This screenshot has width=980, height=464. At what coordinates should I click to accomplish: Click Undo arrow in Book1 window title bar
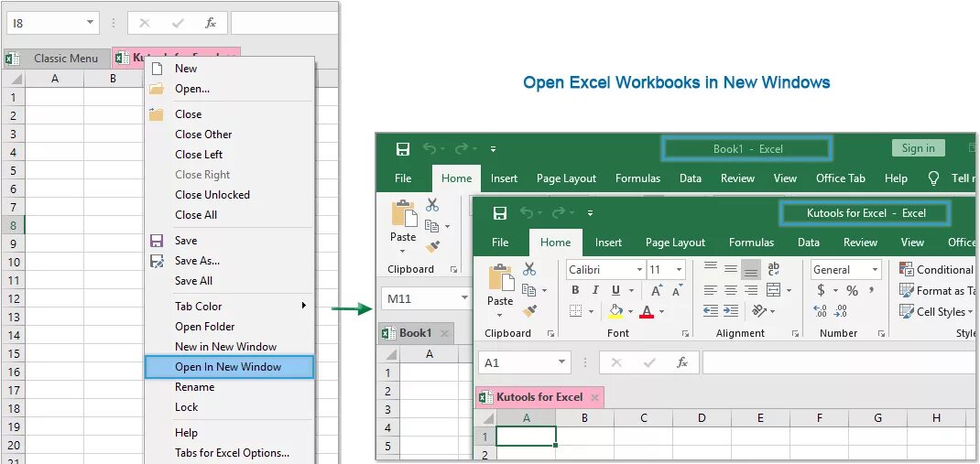(430, 148)
